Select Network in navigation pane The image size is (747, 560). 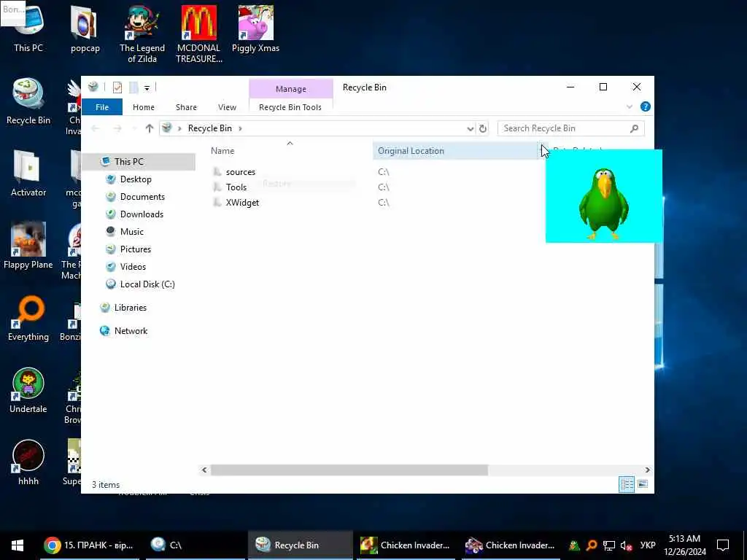(x=131, y=331)
